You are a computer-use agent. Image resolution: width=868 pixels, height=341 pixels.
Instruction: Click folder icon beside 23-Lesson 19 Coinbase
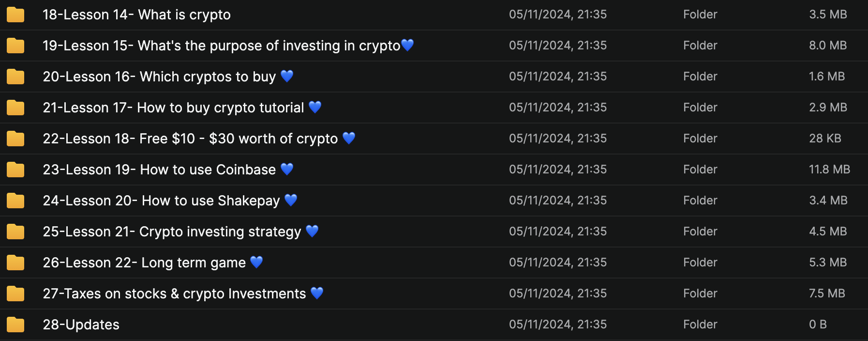15,170
